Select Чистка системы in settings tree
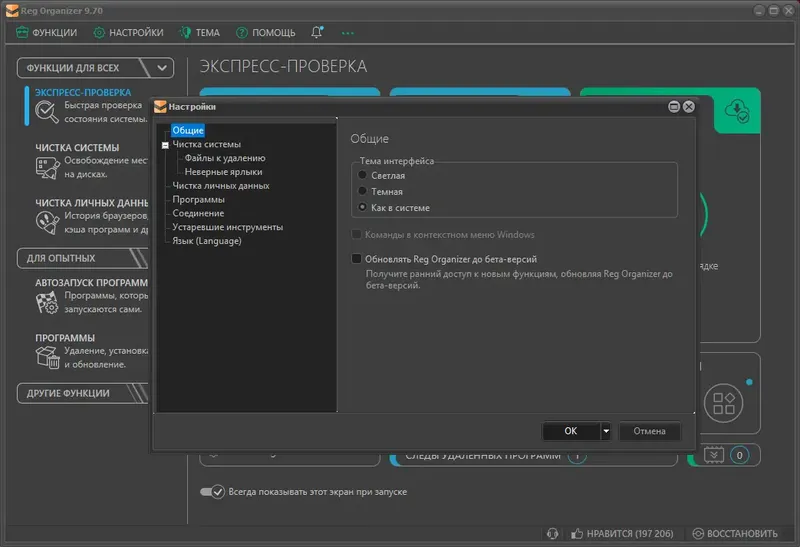Screen dimensions: 800x547 coord(207,144)
